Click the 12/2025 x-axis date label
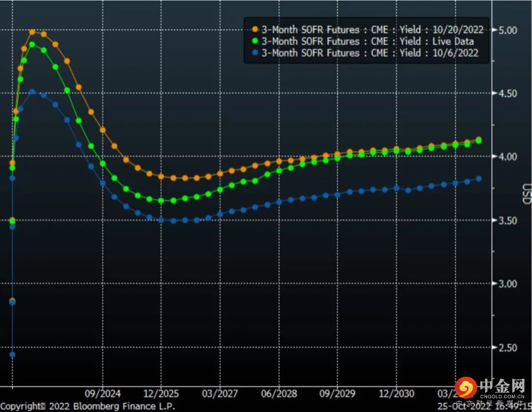 (161, 393)
